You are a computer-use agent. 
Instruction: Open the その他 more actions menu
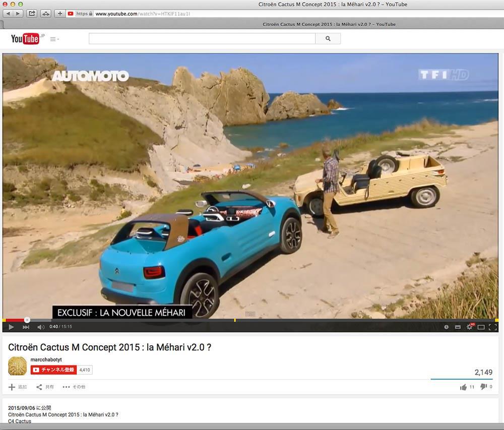[x=74, y=387]
